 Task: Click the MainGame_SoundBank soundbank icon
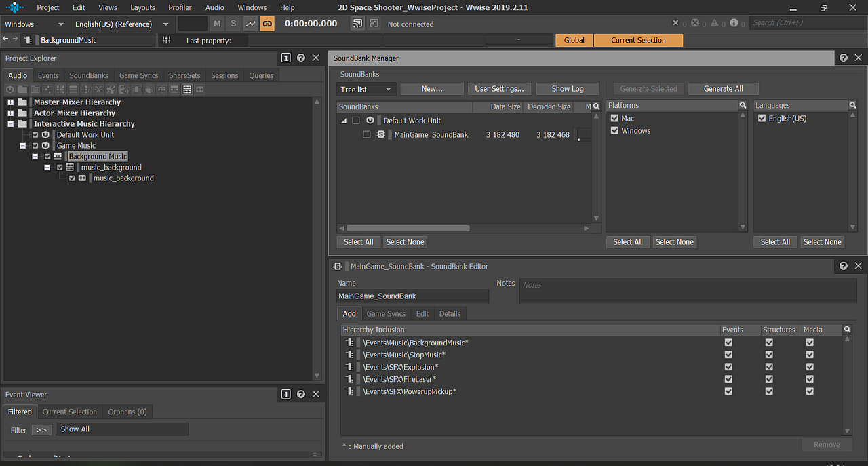tap(380, 134)
